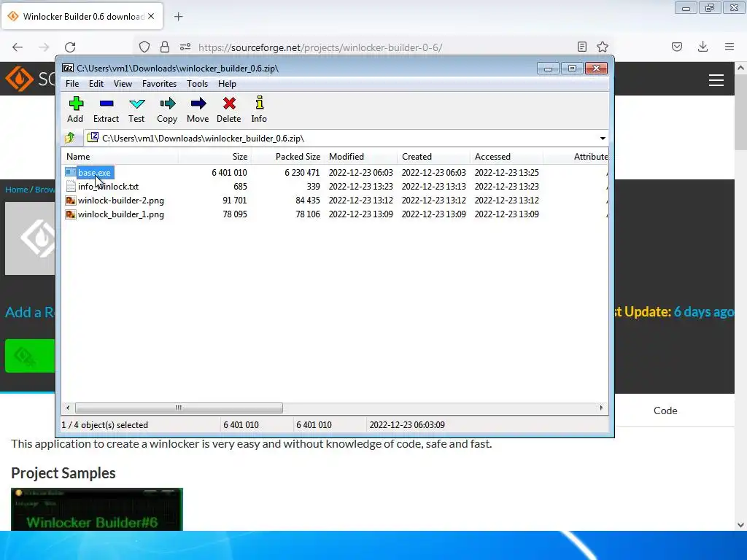Open Firefox tracking protection shield

[x=144, y=47]
